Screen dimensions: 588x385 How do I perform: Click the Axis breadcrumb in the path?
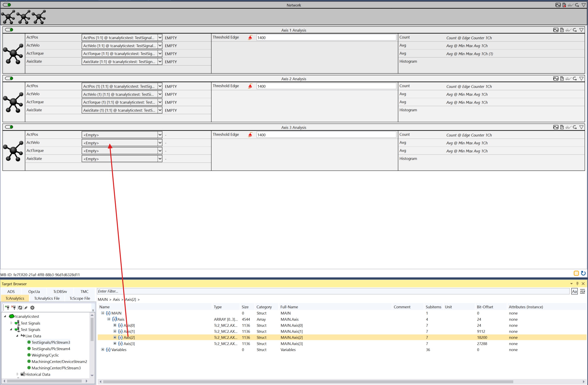click(116, 300)
